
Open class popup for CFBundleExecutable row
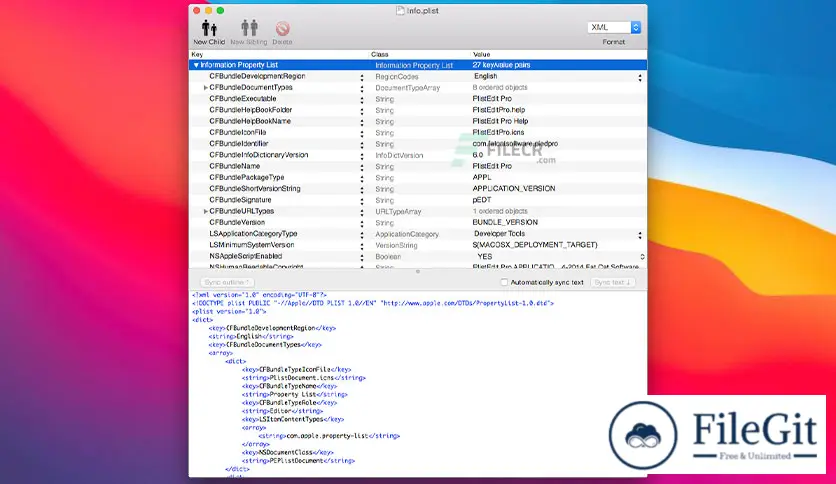coord(362,100)
